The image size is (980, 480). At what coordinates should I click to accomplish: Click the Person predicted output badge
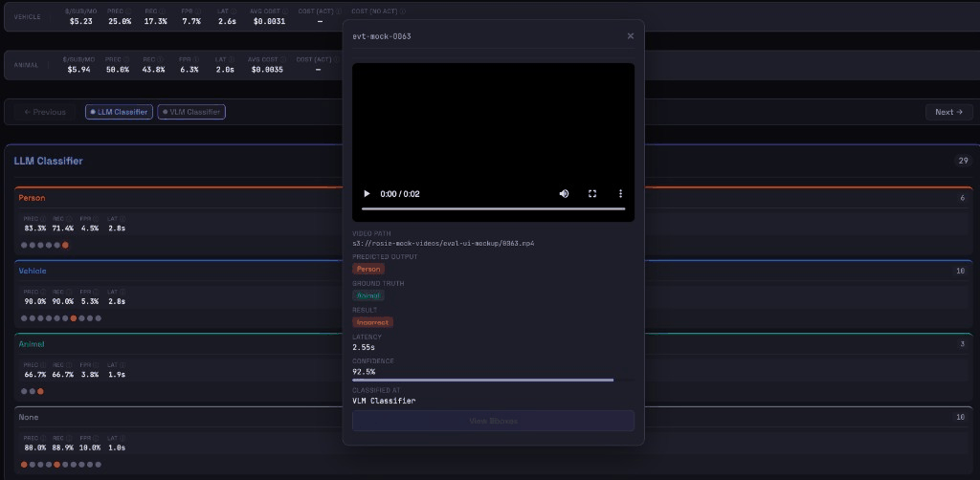tap(368, 269)
